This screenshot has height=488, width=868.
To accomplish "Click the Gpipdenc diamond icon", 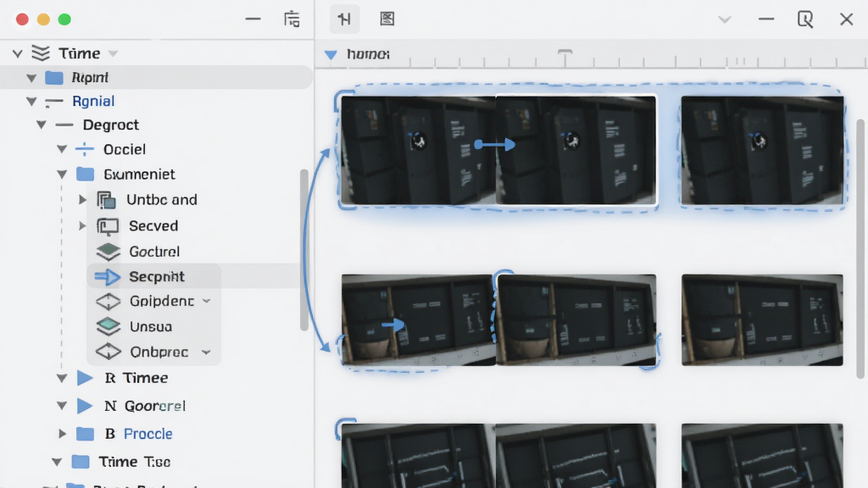I will pos(108,301).
